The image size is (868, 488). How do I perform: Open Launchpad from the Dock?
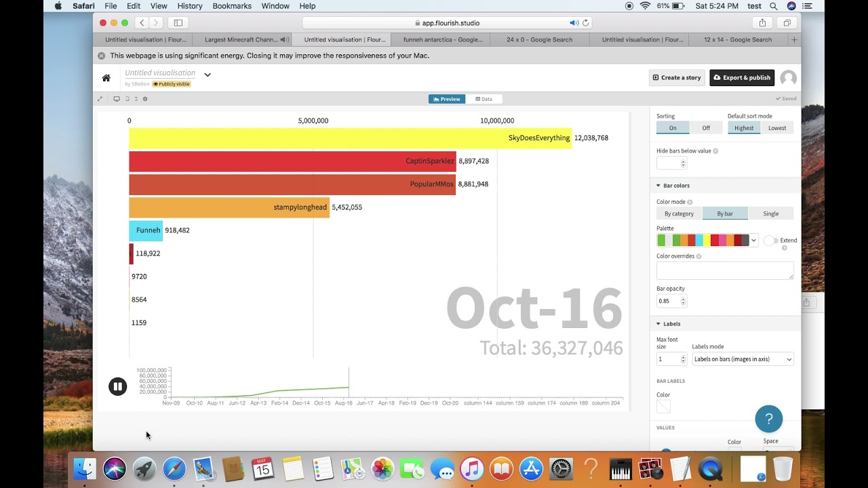click(144, 468)
